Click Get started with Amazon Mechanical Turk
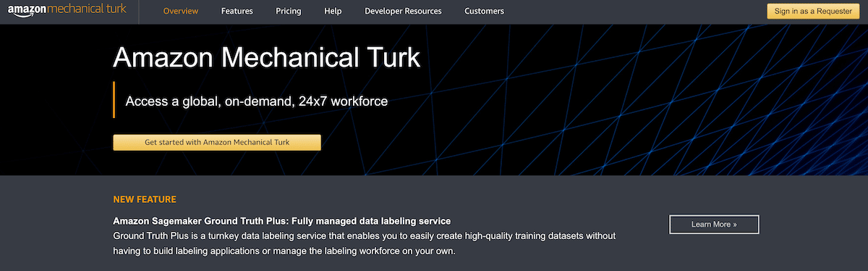Screen dimensions: 868x271 pyautogui.click(x=217, y=143)
